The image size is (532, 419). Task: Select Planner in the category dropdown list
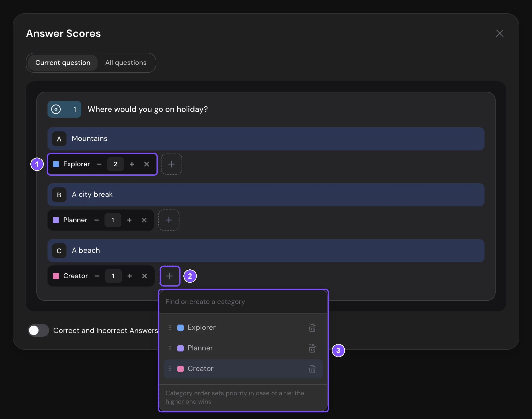pos(243,348)
